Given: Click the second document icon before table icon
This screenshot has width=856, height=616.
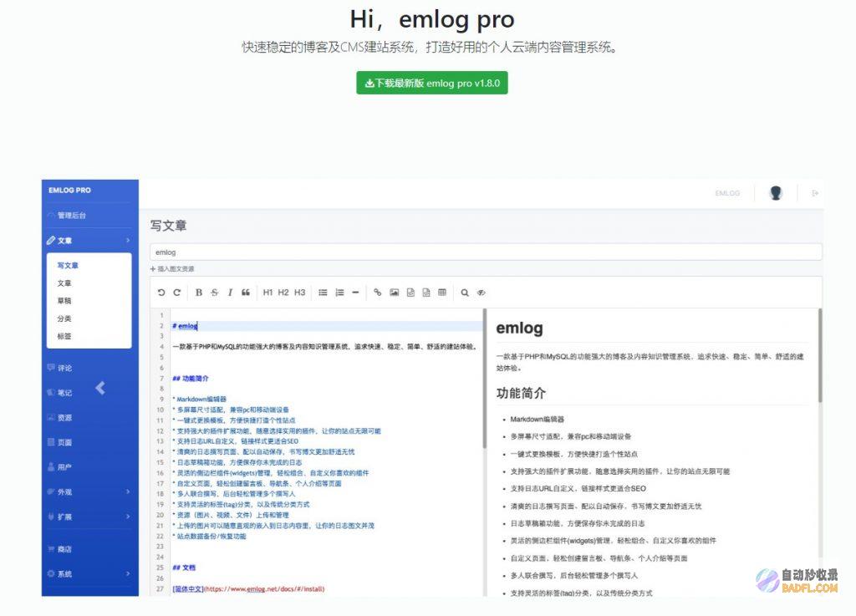Looking at the screenshot, I should [x=426, y=293].
